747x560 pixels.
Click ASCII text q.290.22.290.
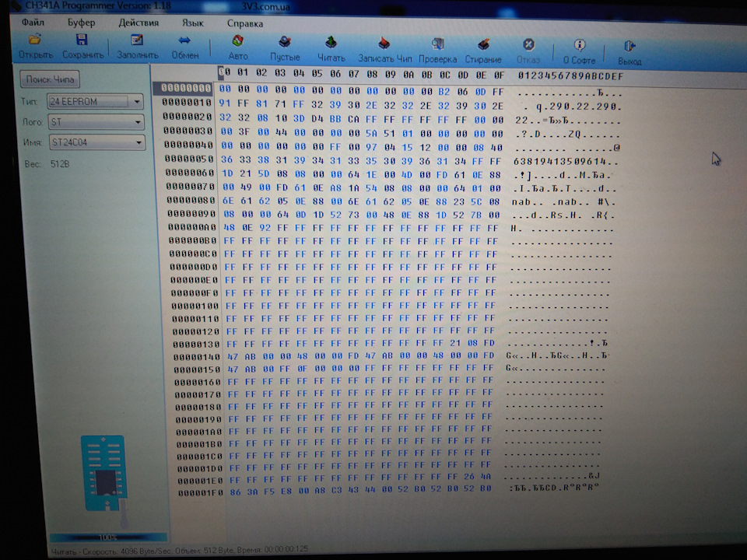pyautogui.click(x=579, y=107)
